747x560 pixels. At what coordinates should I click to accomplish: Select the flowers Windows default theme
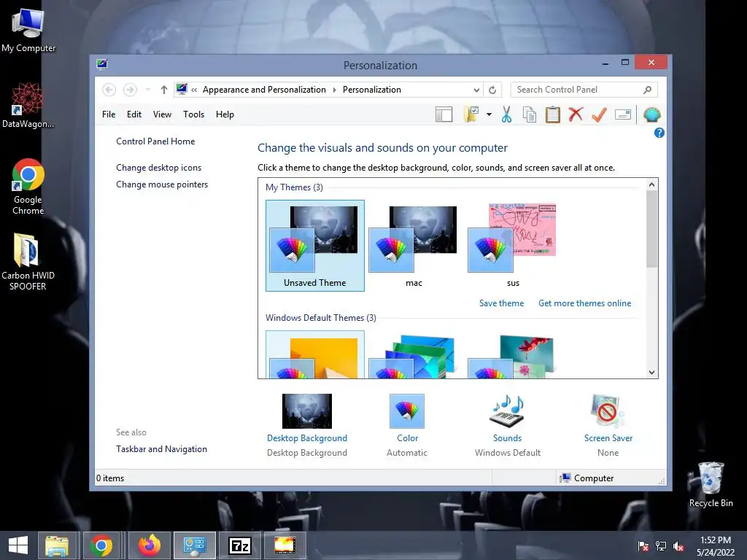click(x=513, y=355)
